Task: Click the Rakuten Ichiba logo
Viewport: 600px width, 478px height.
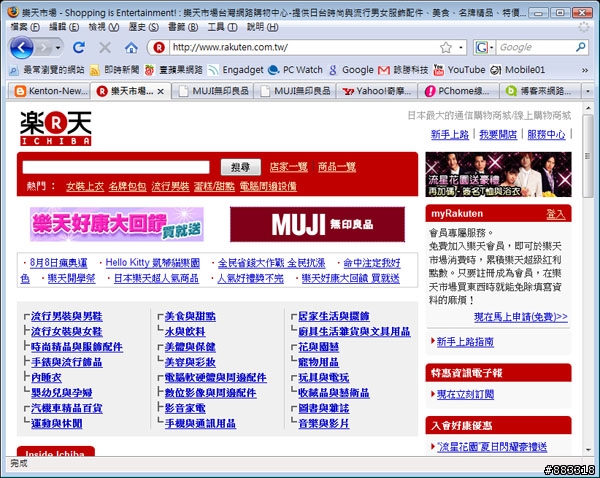Action: click(56, 128)
